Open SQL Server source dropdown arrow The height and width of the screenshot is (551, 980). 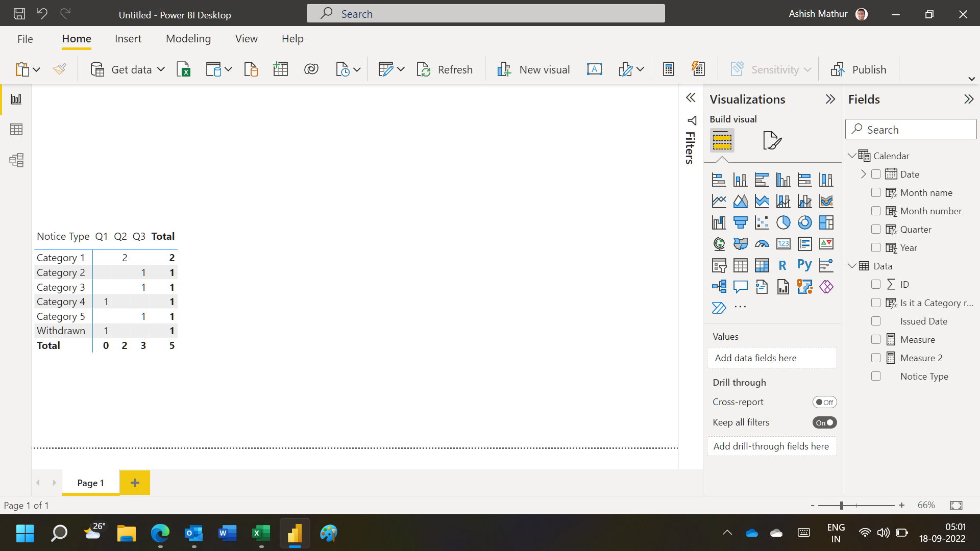click(x=228, y=69)
